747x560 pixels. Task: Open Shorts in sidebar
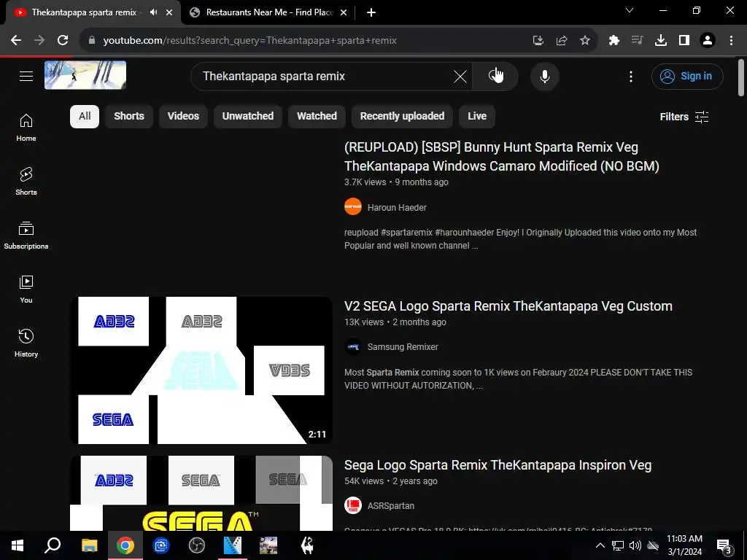click(x=26, y=182)
